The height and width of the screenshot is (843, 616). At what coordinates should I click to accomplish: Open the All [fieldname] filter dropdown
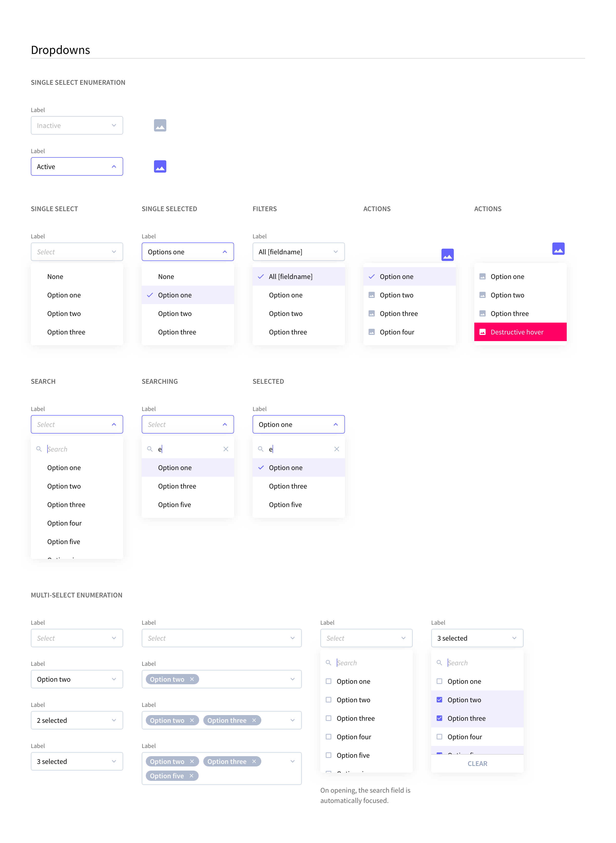[298, 252]
